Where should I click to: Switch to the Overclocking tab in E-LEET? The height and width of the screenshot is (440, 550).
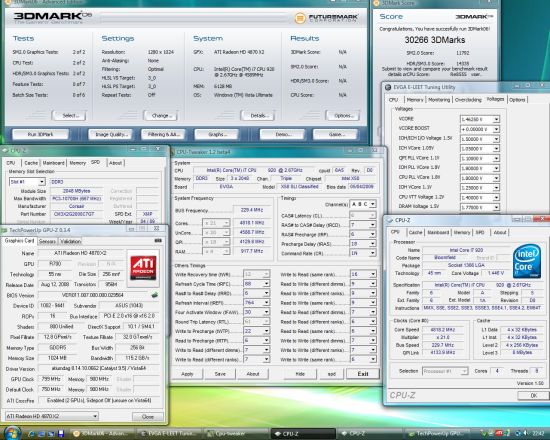pyautogui.click(x=468, y=100)
